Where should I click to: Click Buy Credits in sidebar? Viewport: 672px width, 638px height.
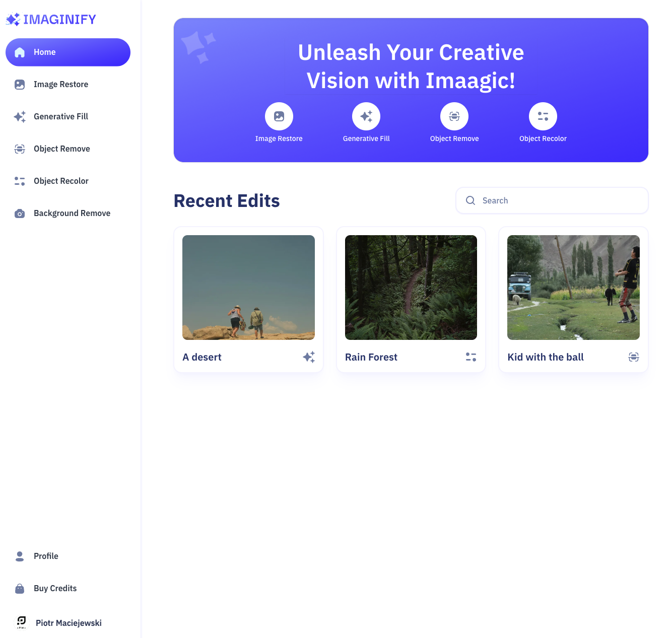tap(55, 588)
